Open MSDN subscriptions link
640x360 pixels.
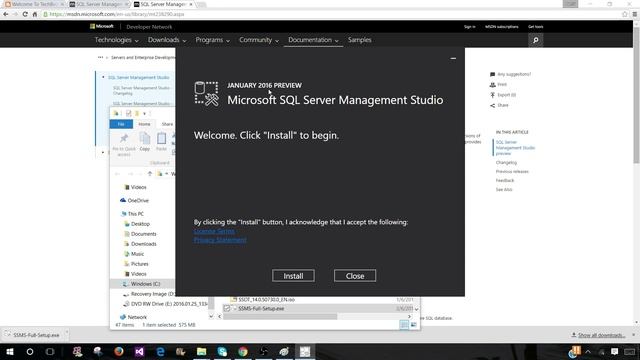[x=502, y=27]
